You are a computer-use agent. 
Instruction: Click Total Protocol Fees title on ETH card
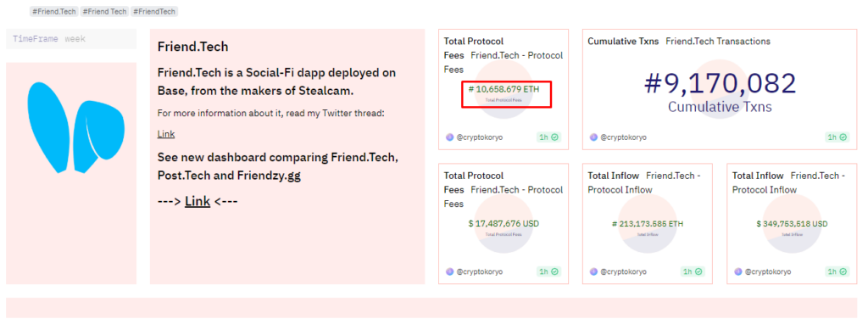click(x=473, y=48)
